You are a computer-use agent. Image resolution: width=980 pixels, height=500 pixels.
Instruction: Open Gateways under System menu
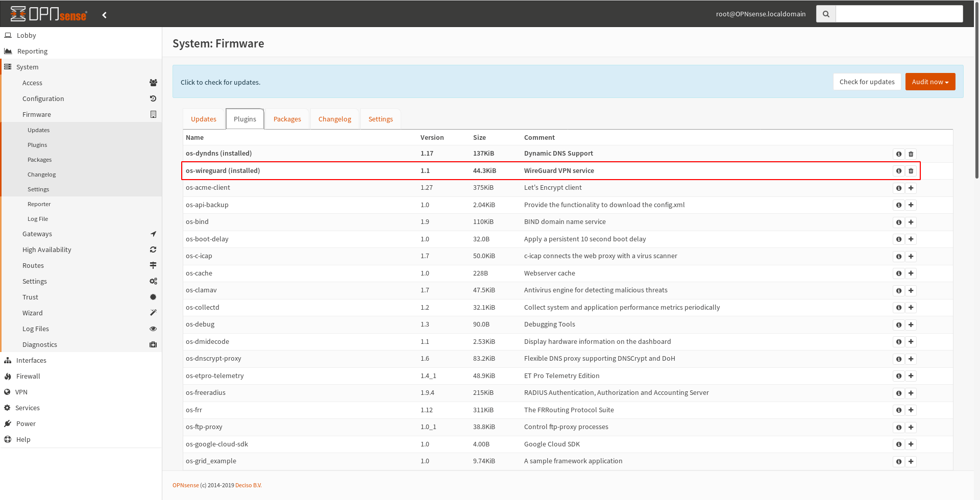[x=37, y=234]
